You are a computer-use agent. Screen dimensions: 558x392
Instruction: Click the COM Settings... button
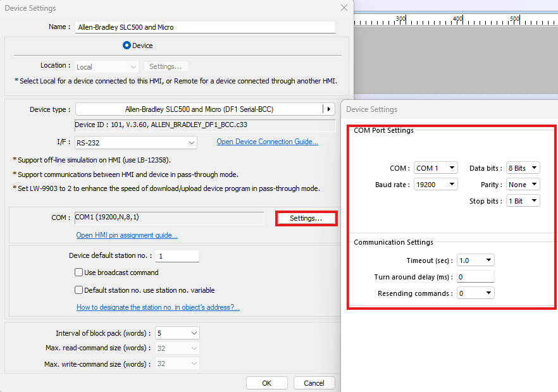click(306, 218)
